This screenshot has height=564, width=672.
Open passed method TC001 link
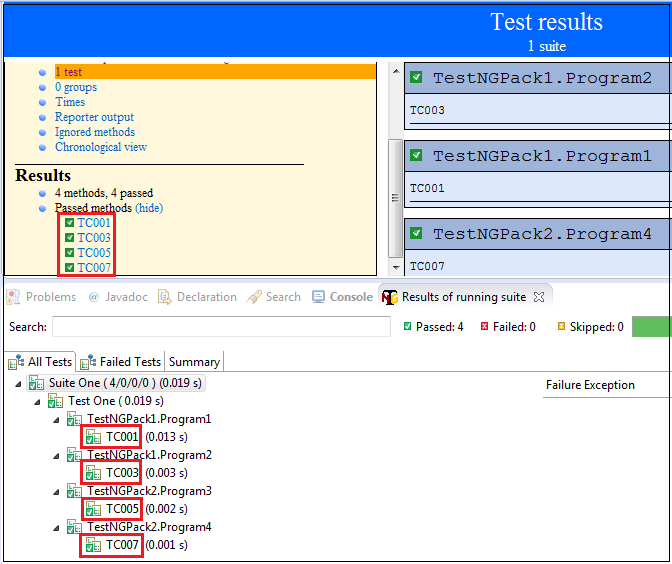94,223
